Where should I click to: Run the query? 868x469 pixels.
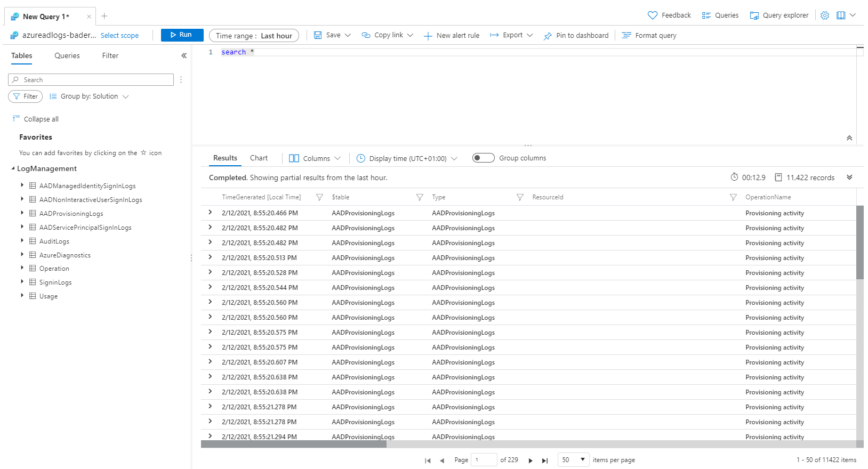(182, 35)
